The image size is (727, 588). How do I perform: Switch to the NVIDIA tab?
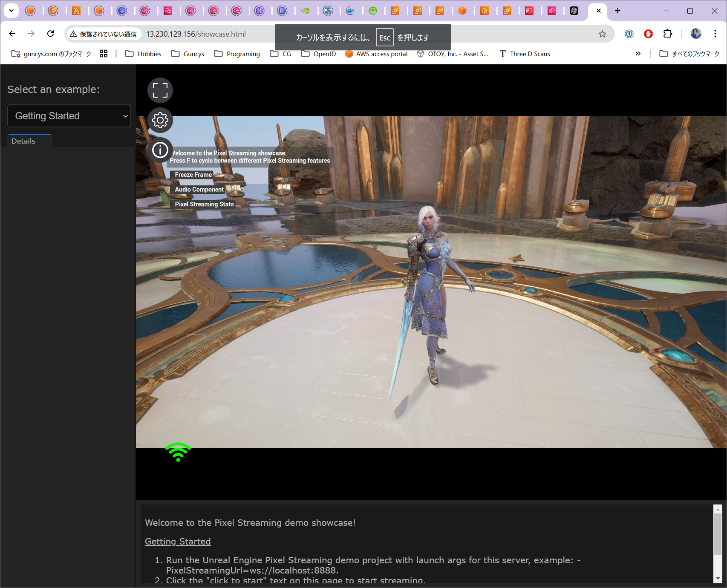point(305,11)
